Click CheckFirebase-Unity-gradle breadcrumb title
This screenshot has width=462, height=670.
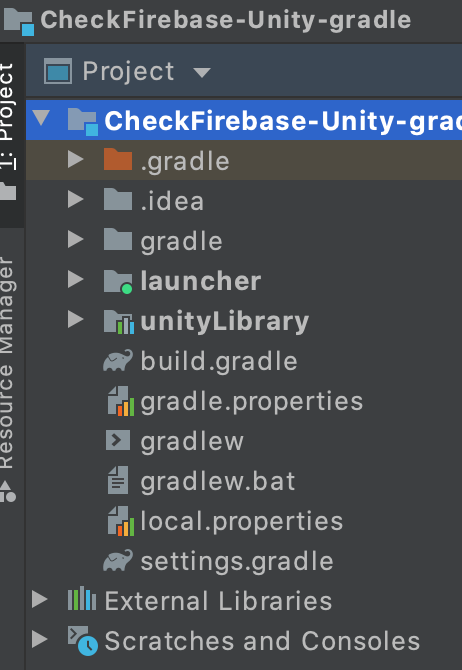coord(226,21)
